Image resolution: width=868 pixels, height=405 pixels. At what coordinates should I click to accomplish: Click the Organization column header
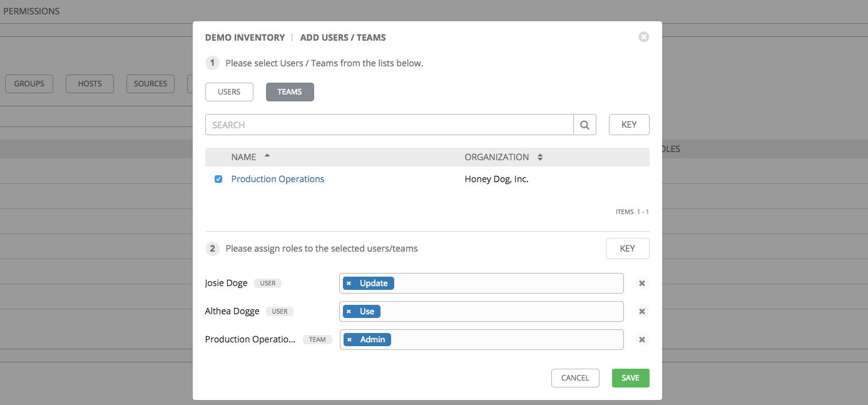pos(497,157)
